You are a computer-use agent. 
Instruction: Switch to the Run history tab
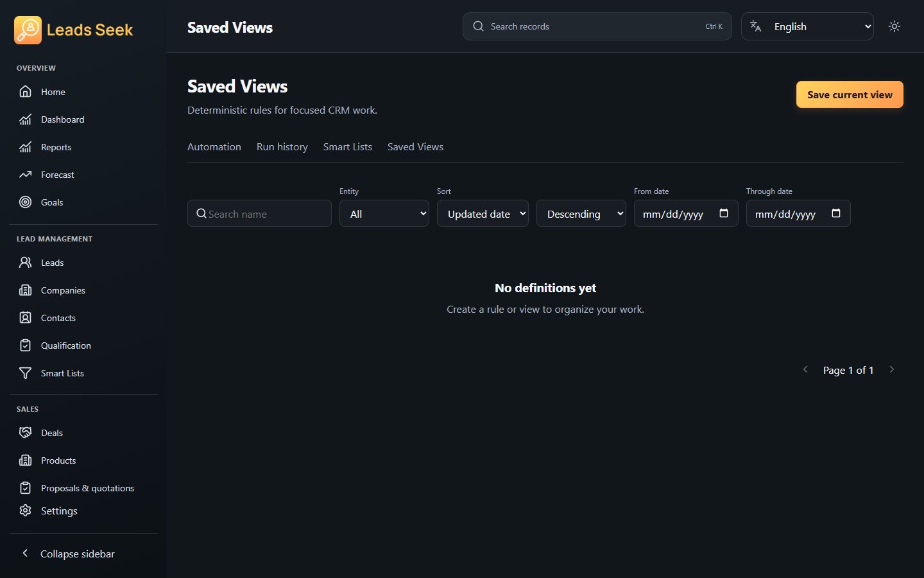(x=282, y=146)
